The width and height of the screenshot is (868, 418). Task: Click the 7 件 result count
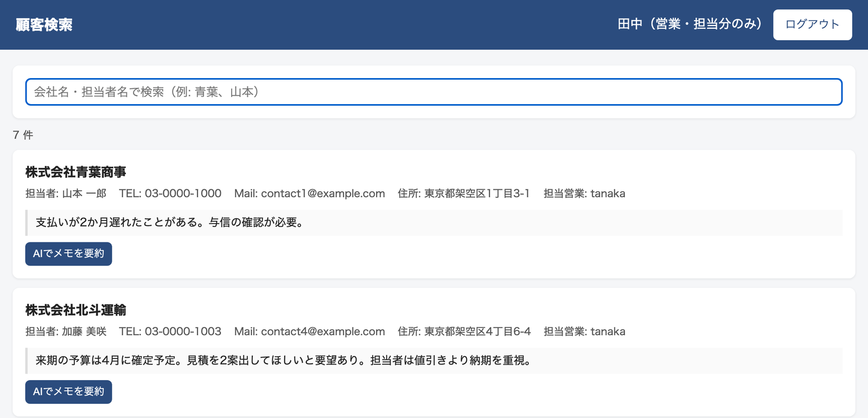click(23, 135)
